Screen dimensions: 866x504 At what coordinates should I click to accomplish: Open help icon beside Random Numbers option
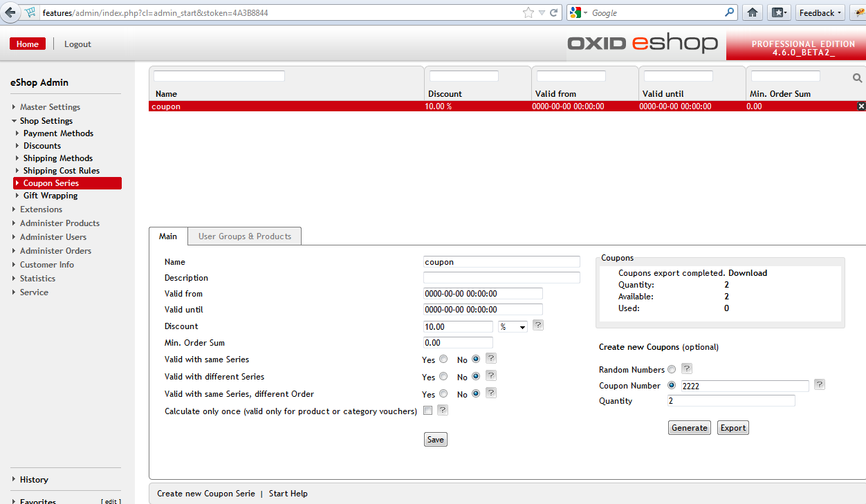coord(687,368)
